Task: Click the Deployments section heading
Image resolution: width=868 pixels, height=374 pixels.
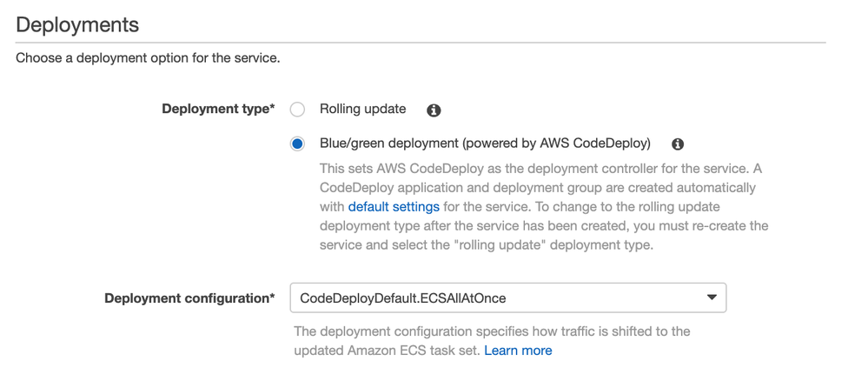Action: [x=77, y=25]
